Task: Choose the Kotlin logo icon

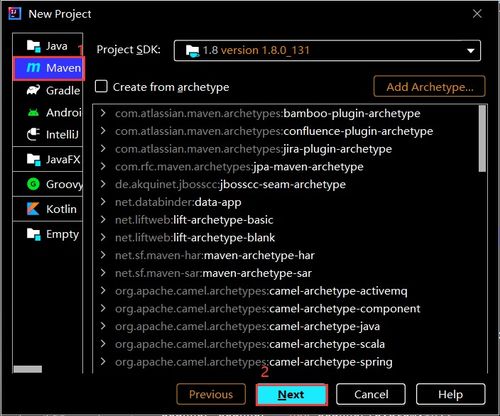Action: click(x=33, y=209)
